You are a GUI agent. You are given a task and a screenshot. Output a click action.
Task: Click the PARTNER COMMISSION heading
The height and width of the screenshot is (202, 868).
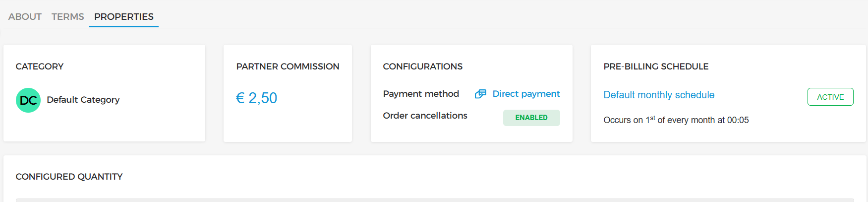pos(288,67)
